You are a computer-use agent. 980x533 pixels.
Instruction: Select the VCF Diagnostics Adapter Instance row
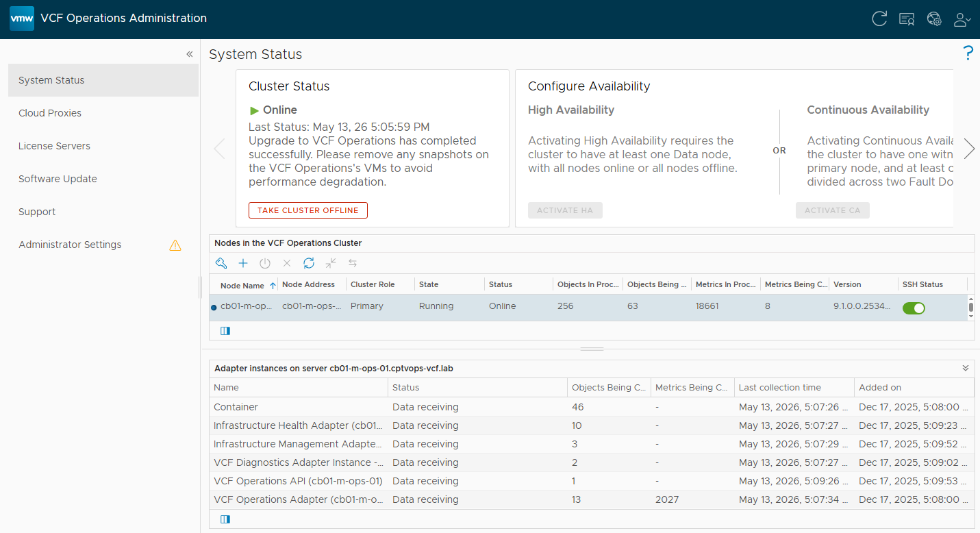click(591, 462)
